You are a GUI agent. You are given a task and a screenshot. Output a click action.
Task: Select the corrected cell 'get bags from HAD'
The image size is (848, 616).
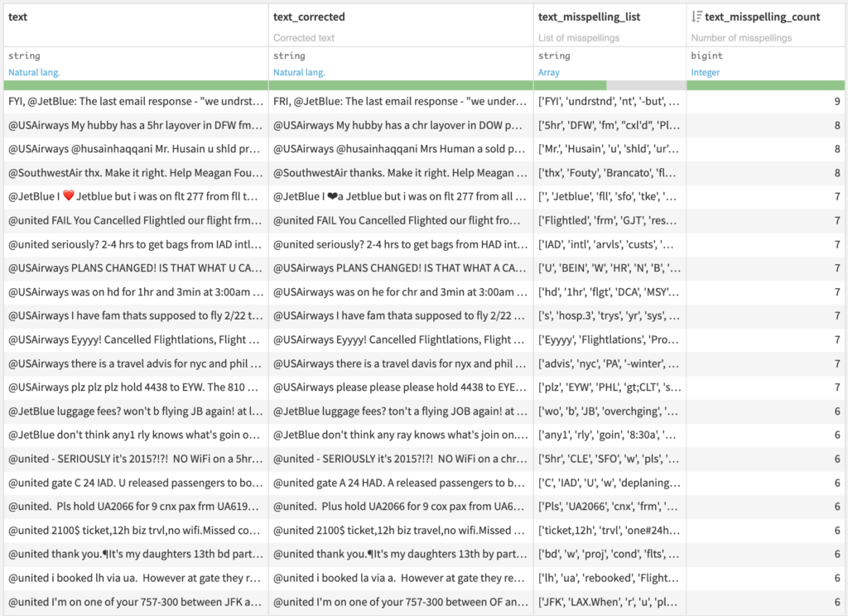401,244
